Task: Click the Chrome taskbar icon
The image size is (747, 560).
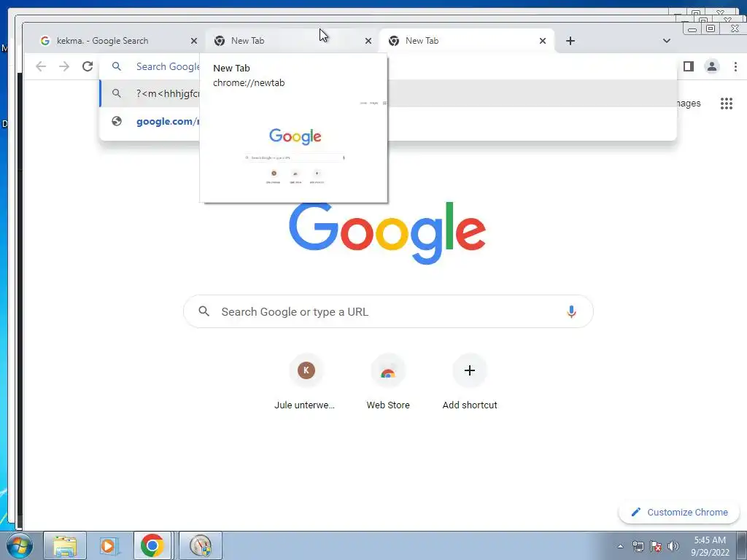Action: 152,545
